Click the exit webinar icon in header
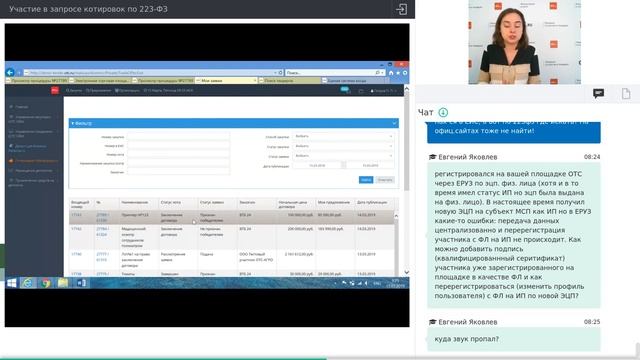The width and height of the screenshot is (640, 360). click(x=401, y=9)
